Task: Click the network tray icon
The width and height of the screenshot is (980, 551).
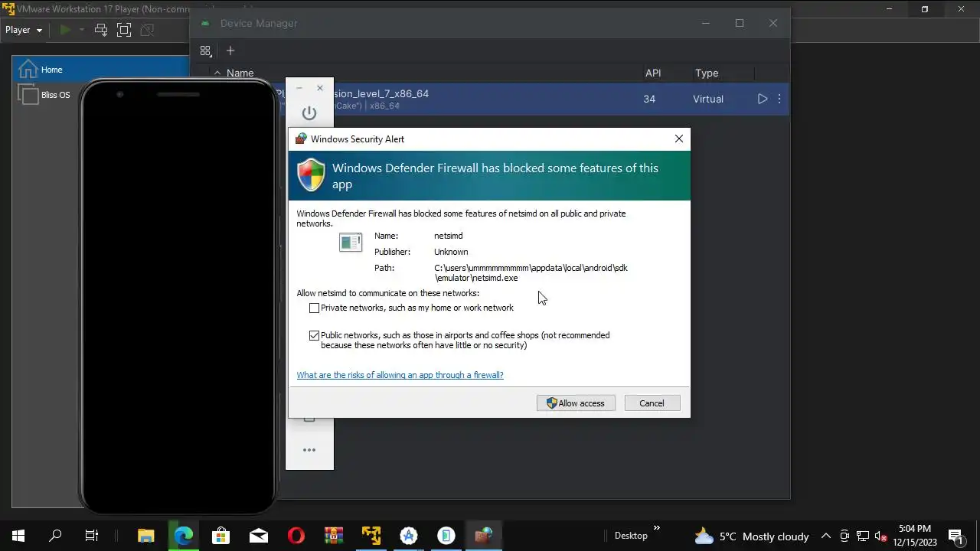Action: click(863, 536)
